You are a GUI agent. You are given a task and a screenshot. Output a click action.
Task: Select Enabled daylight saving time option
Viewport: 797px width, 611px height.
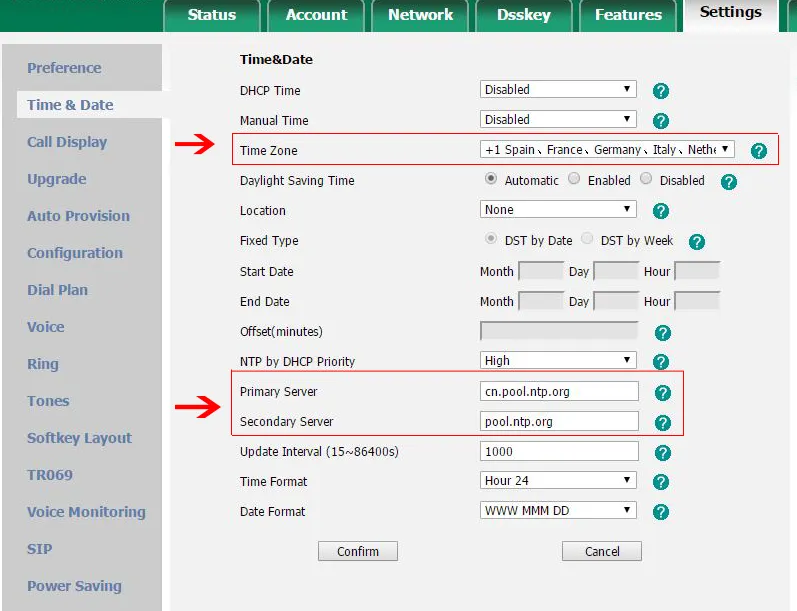pyautogui.click(x=574, y=180)
